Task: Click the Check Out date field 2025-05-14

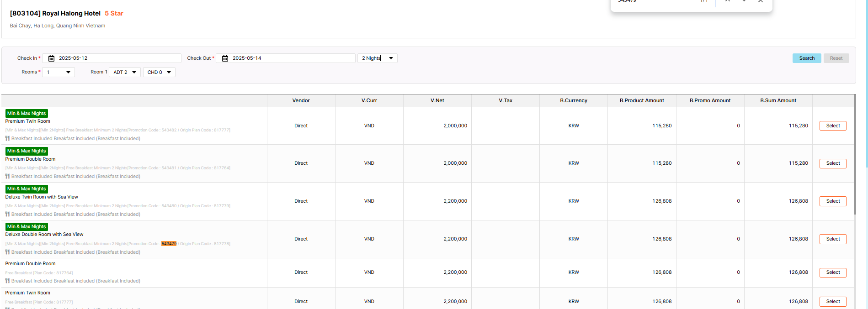Action: click(x=286, y=58)
